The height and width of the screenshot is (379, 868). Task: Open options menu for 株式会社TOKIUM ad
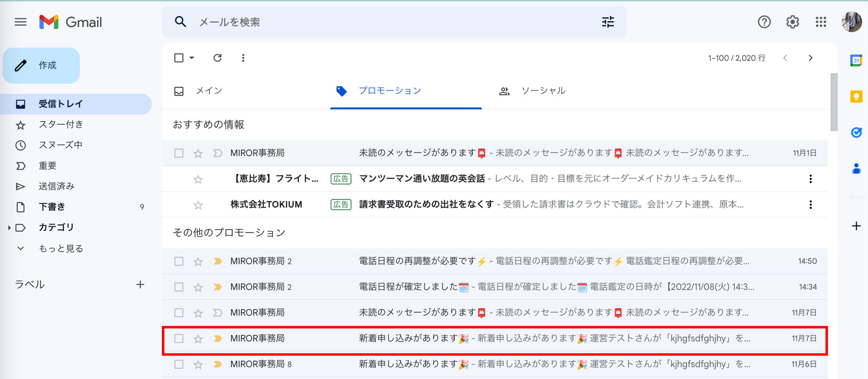pyautogui.click(x=810, y=204)
